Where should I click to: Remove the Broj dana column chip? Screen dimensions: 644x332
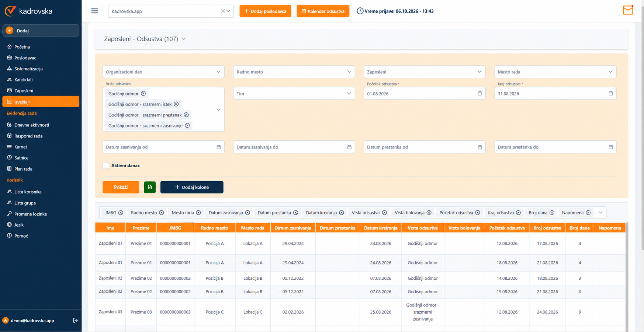(552, 213)
